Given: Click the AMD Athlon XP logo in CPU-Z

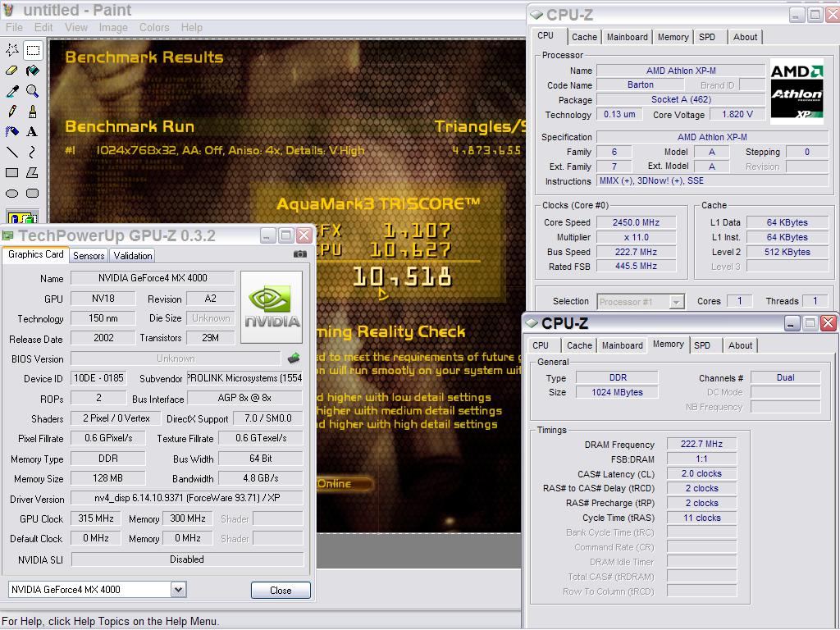Looking at the screenshot, I should point(797,91).
